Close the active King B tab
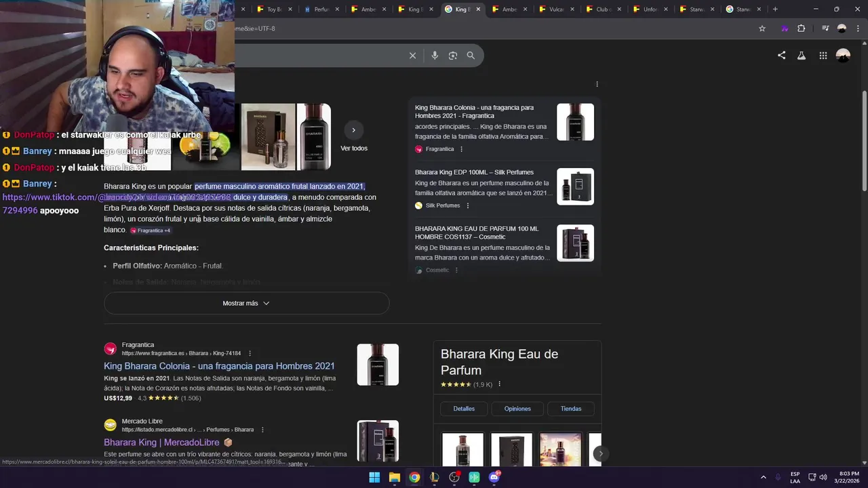 pyautogui.click(x=478, y=9)
